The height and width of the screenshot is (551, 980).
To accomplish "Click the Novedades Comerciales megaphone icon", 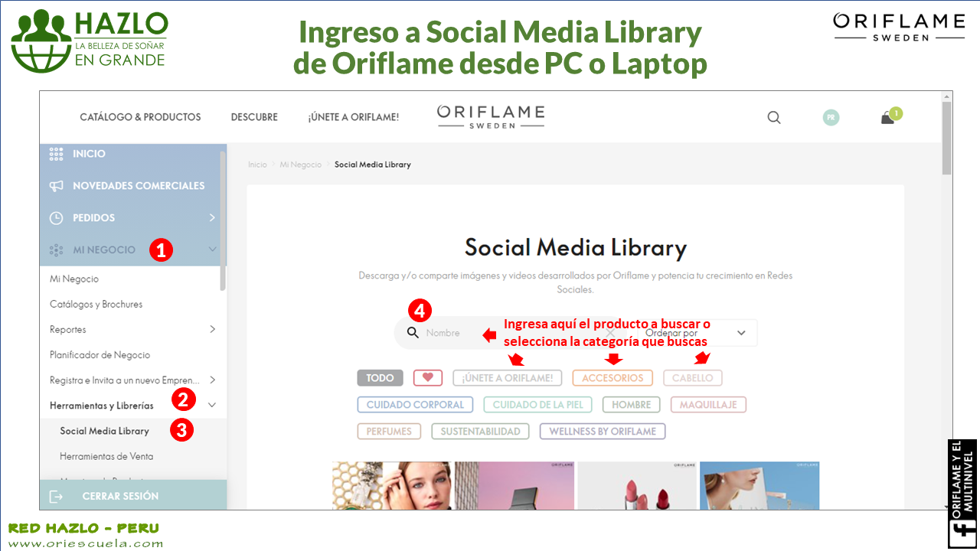I will (56, 186).
